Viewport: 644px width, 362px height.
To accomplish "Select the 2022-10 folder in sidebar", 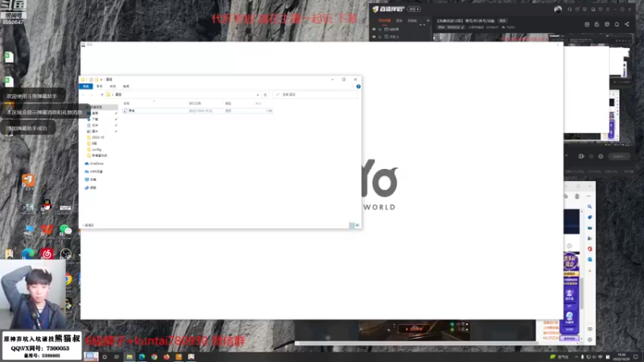I will (x=96, y=137).
